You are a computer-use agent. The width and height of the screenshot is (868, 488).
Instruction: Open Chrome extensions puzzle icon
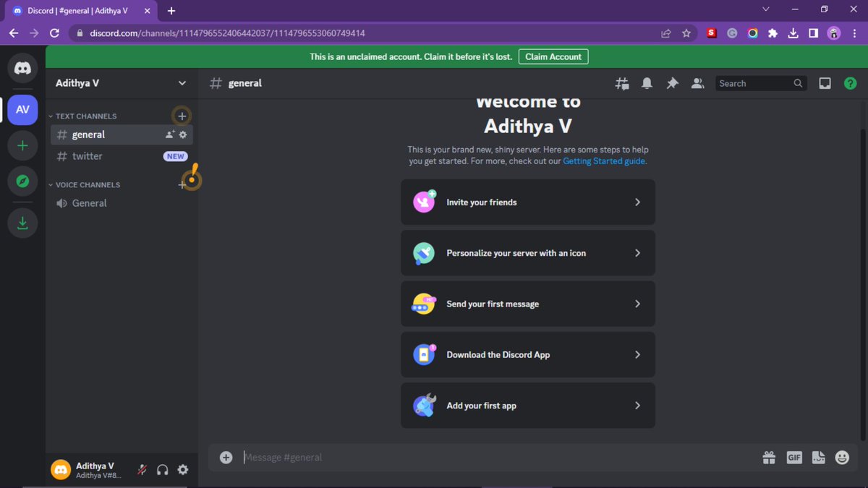(x=773, y=33)
